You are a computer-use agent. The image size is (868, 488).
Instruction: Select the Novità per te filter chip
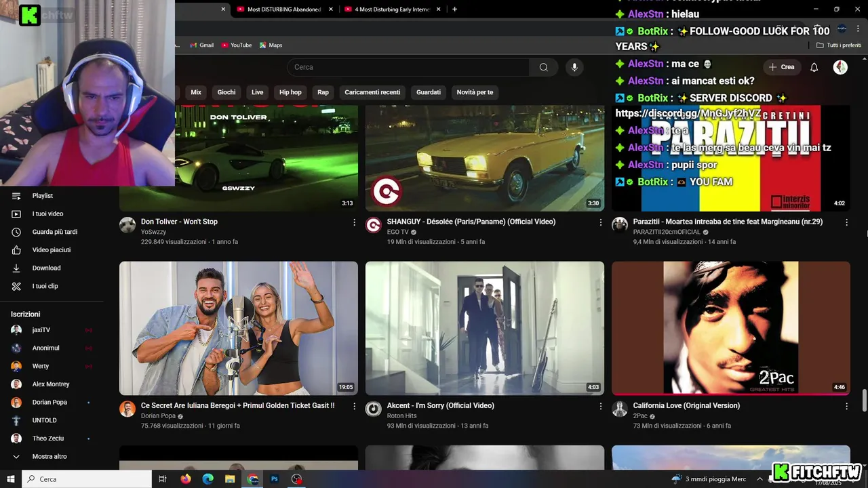point(475,92)
